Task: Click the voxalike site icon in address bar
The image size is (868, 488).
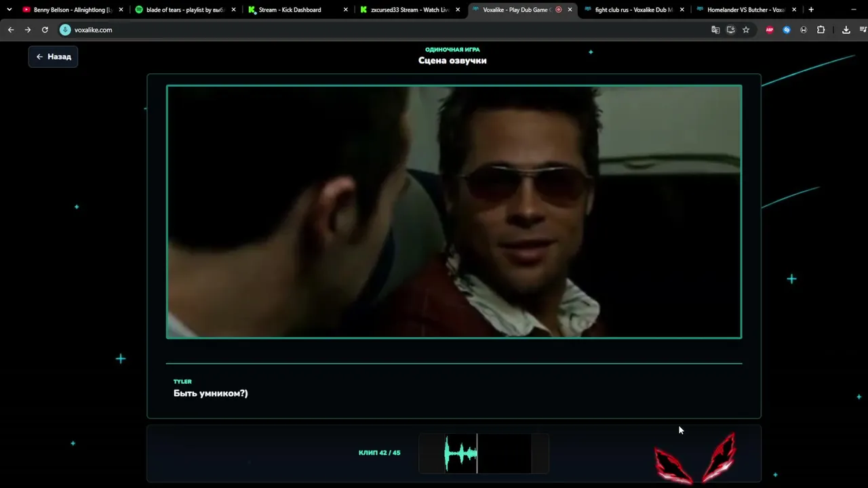Action: 65,30
